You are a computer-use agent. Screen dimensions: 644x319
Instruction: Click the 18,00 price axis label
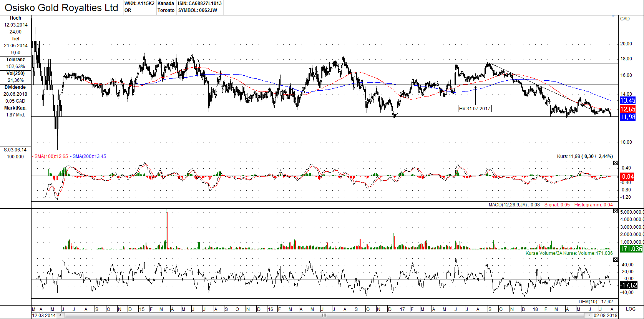coord(626,59)
